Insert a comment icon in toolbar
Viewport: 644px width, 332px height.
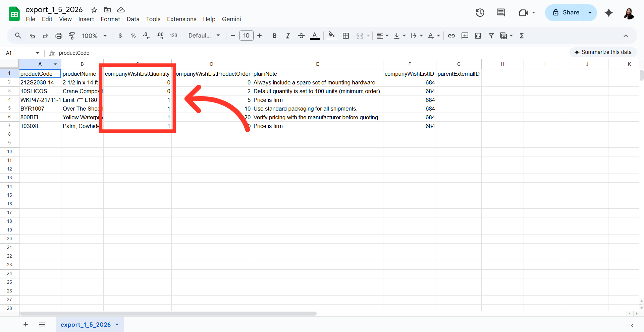tap(465, 36)
